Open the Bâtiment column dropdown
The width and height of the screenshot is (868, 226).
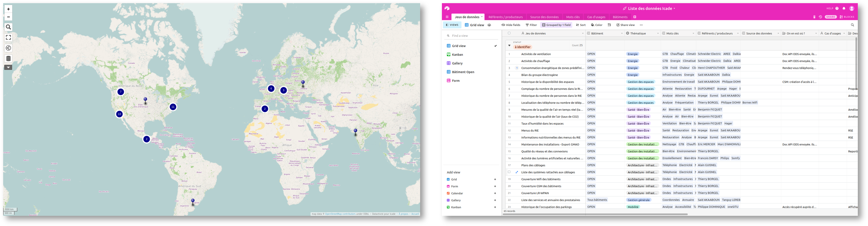pyautogui.click(x=622, y=34)
